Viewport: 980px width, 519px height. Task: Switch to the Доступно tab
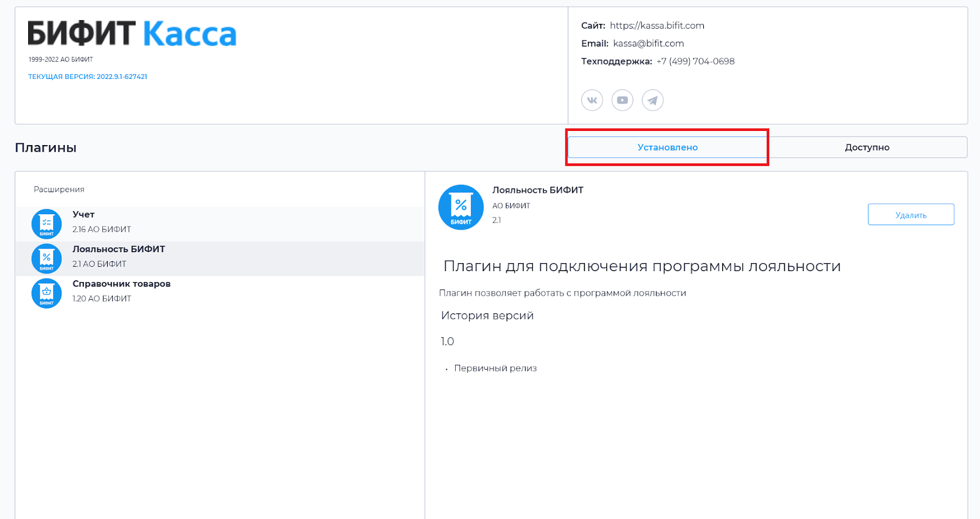[x=867, y=147]
